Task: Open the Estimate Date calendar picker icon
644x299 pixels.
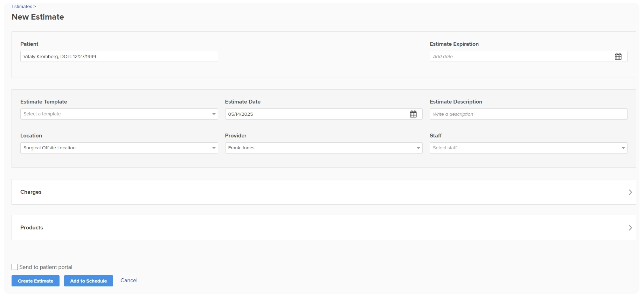Action: click(x=413, y=114)
